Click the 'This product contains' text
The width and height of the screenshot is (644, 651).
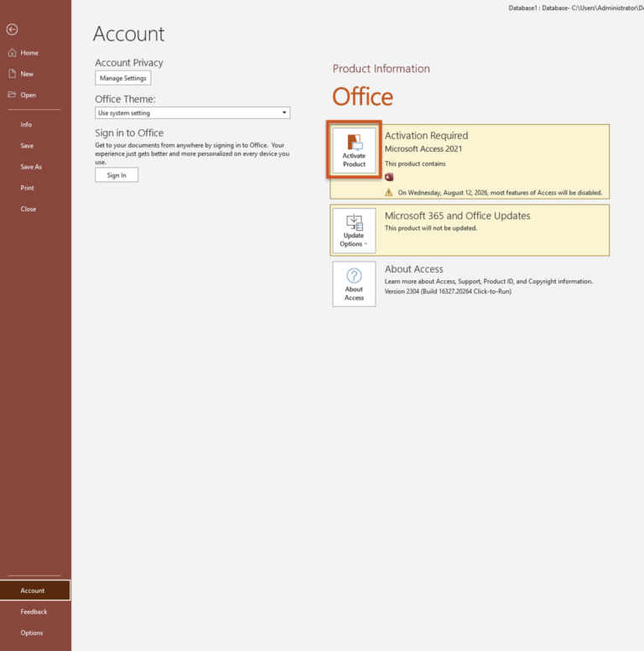click(x=415, y=164)
